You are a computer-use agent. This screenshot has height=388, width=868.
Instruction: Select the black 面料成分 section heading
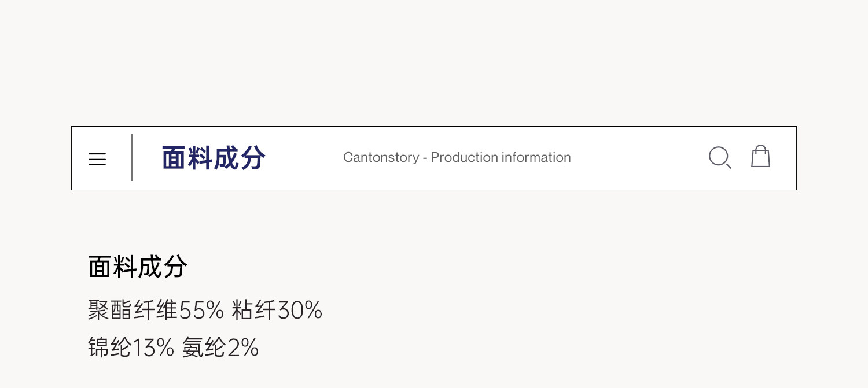coord(138,267)
